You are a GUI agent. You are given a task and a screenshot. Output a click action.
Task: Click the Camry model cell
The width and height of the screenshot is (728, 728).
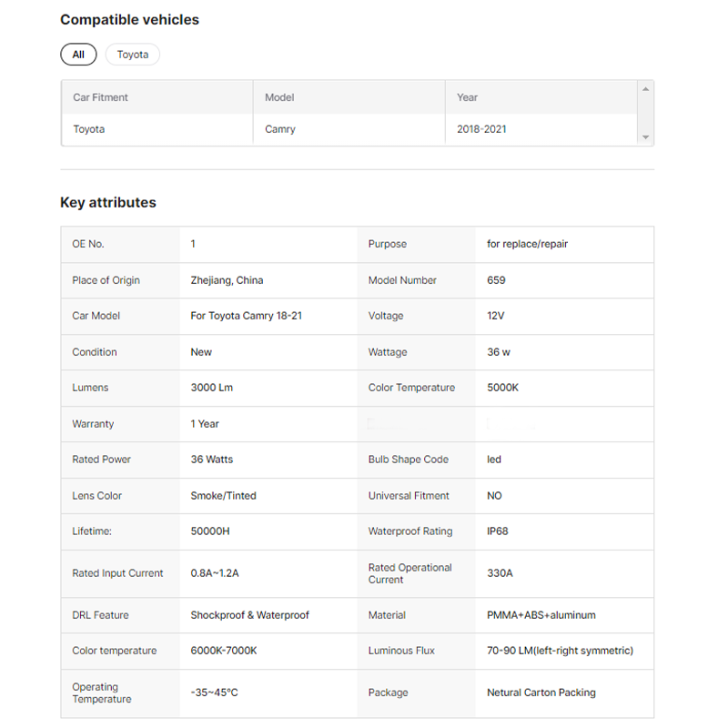(x=280, y=129)
